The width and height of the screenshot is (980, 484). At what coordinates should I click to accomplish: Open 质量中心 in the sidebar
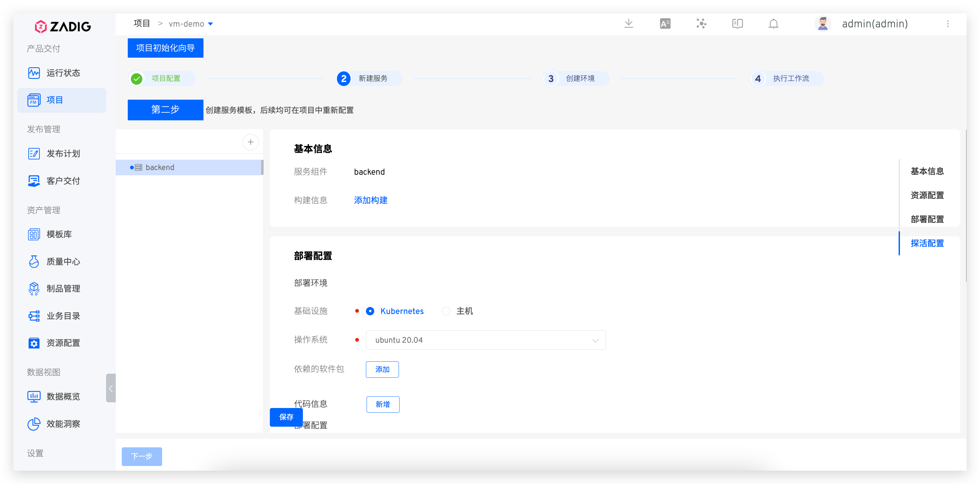63,262
